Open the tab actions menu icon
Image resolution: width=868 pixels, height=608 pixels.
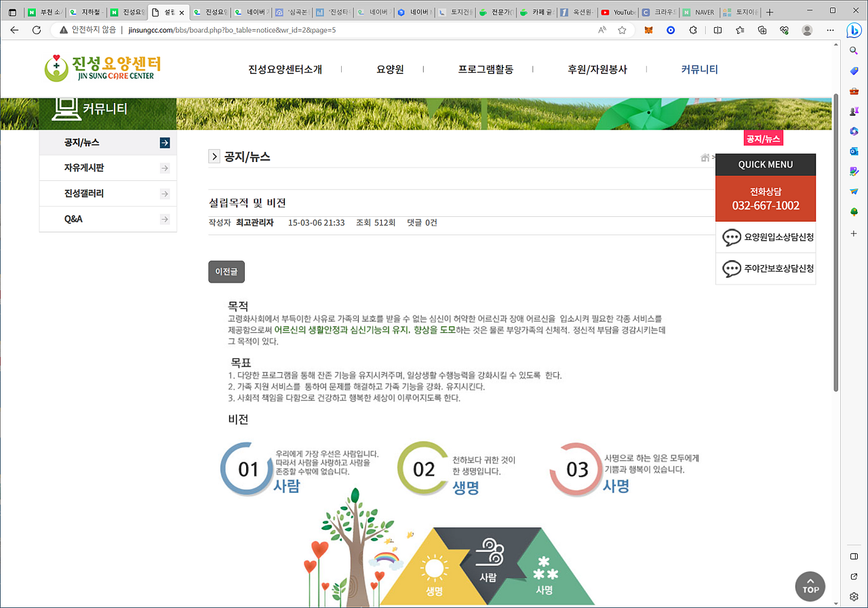pyautogui.click(x=12, y=12)
